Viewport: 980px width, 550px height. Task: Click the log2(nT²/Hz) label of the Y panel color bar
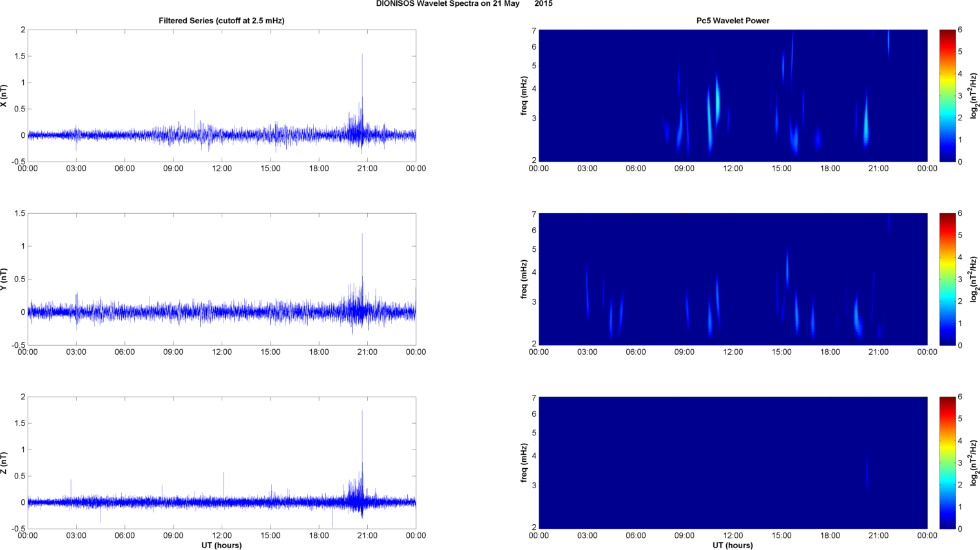click(x=974, y=280)
